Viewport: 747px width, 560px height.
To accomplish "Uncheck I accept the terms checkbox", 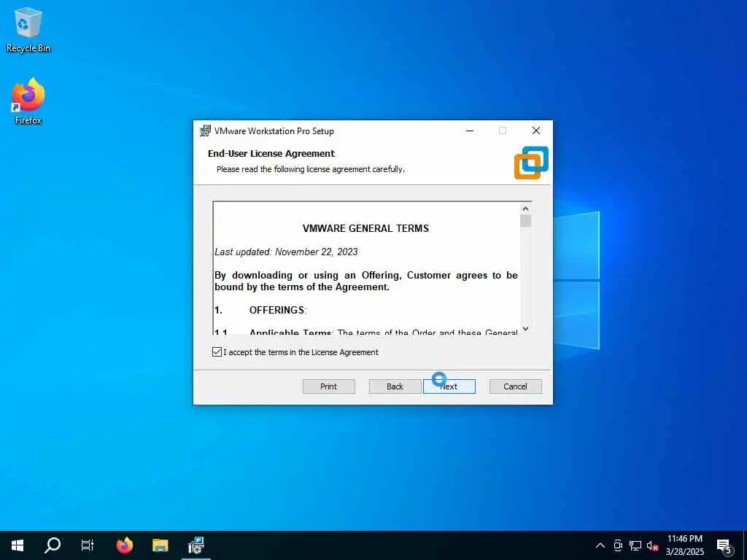I will (217, 352).
